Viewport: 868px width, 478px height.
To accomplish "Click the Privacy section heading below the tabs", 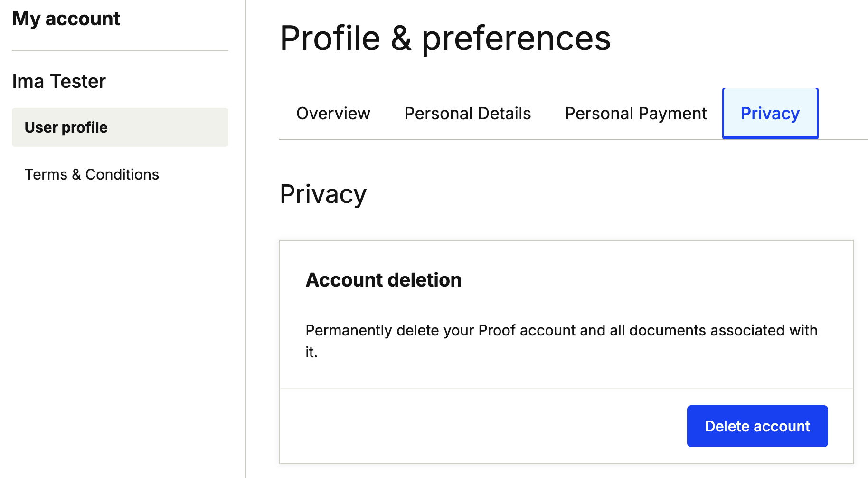I will (323, 194).
